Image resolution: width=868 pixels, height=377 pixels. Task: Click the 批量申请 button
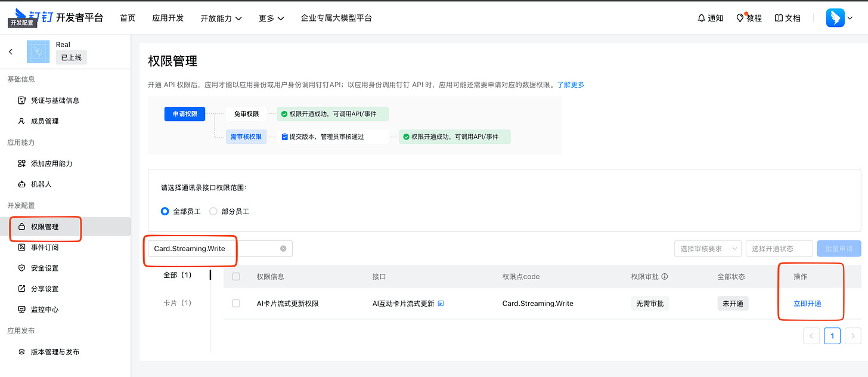tap(839, 249)
